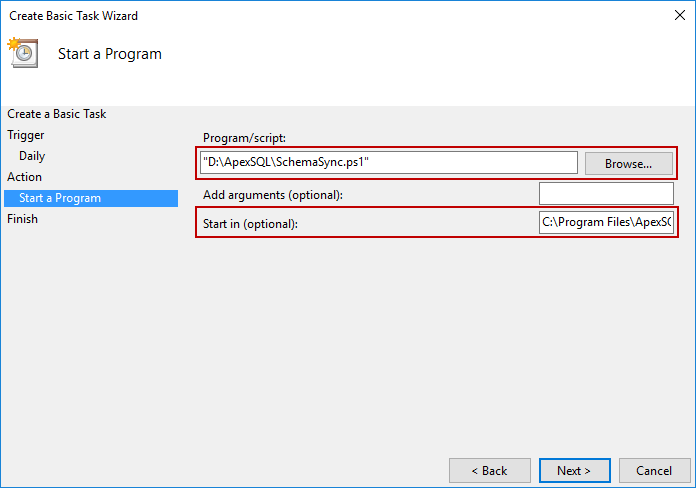Select the Daily sub-step
The width and height of the screenshot is (696, 488).
[x=32, y=156]
